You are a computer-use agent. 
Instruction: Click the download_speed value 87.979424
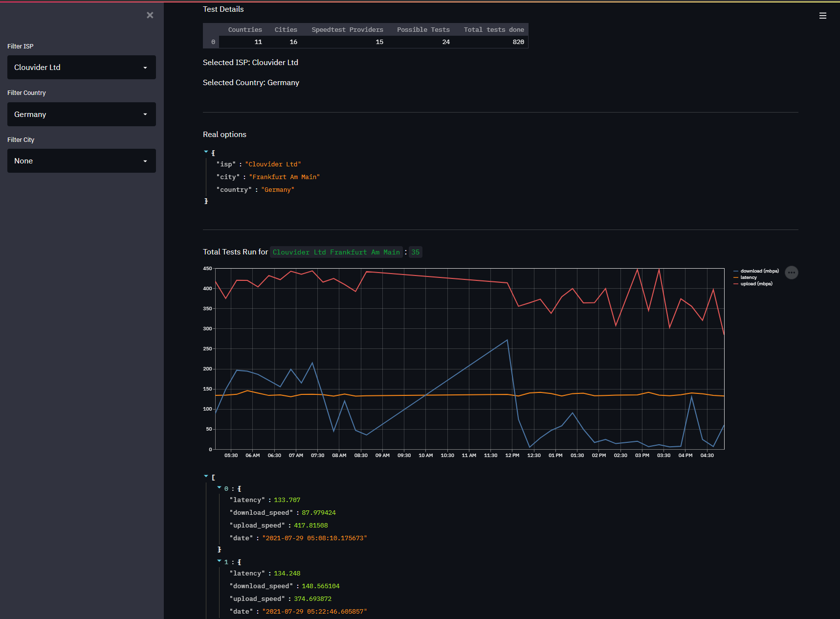(x=319, y=513)
